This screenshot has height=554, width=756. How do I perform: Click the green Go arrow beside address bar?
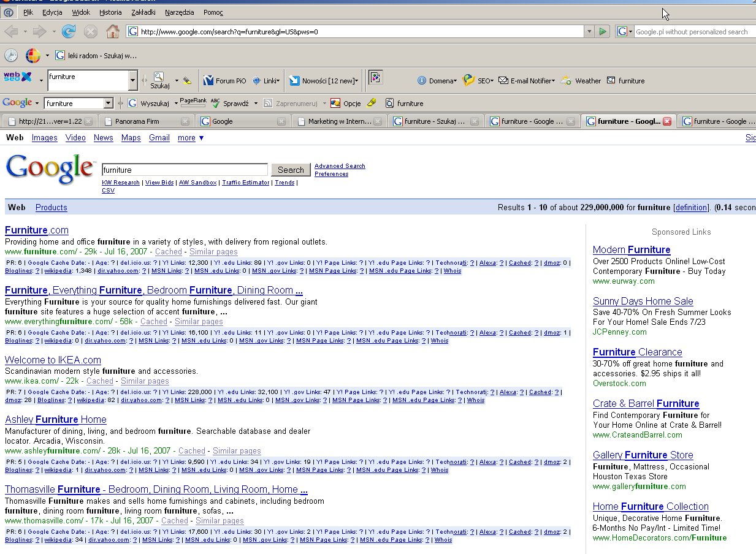[x=603, y=31]
